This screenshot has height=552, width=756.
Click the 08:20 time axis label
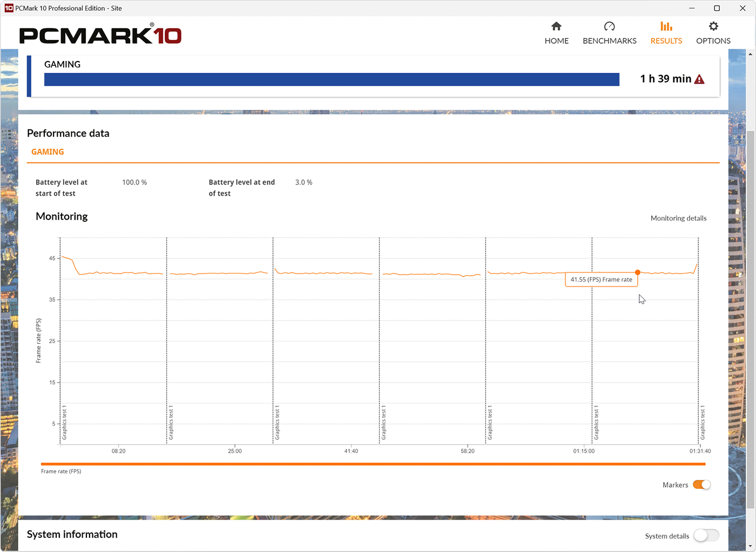tap(118, 451)
